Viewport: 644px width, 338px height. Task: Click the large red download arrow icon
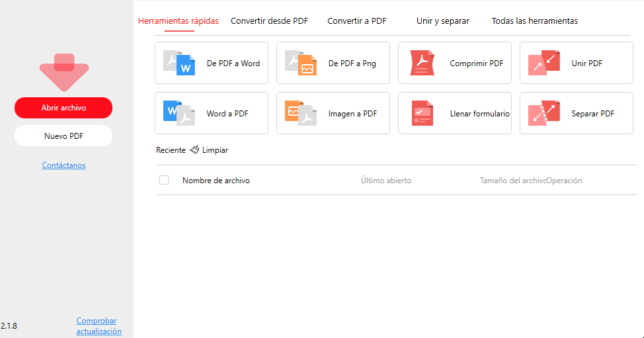pos(64,72)
